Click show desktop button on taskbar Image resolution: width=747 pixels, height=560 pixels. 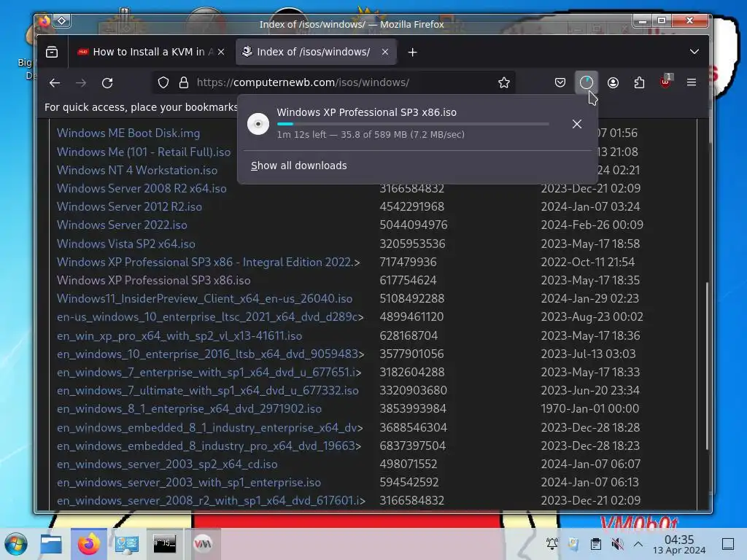pyautogui.click(x=728, y=544)
